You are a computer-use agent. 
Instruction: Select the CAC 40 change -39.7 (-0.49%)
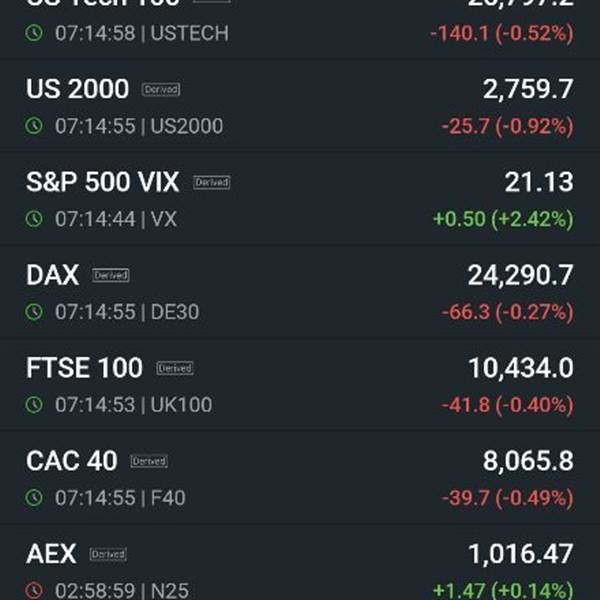coord(507,498)
